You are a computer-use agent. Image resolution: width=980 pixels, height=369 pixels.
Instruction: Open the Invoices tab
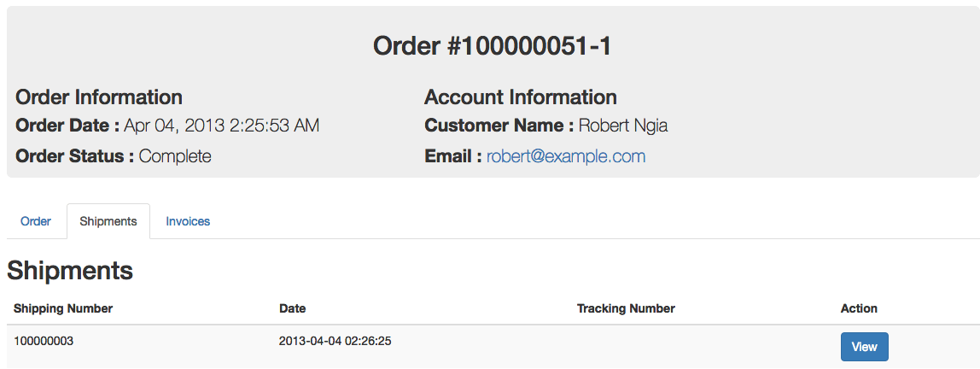pos(188,221)
